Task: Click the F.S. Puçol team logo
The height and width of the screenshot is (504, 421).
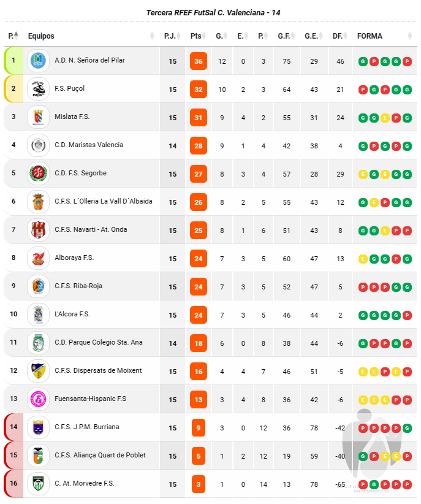Action: (x=38, y=89)
